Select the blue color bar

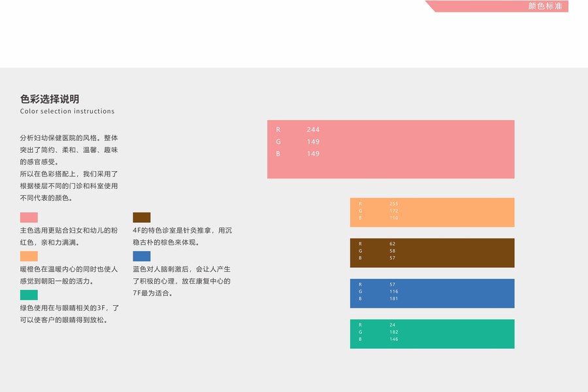[x=433, y=293]
